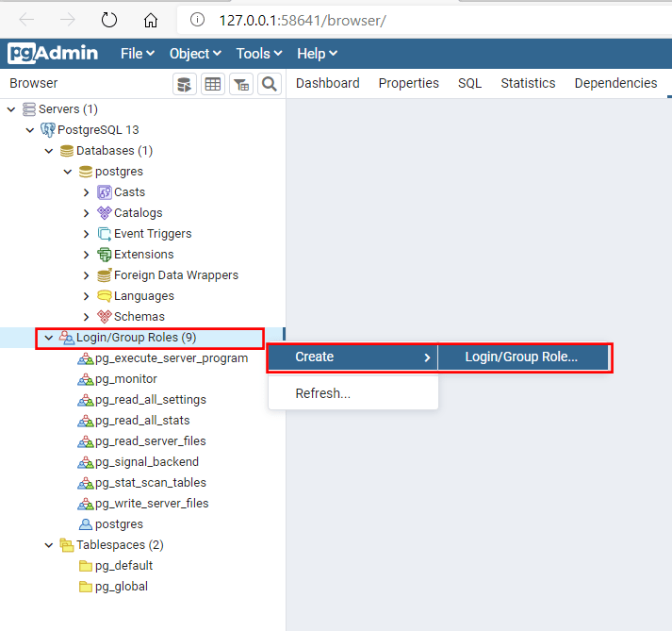Click the Tablespaces folder icon
The image size is (672, 631).
[x=66, y=545]
